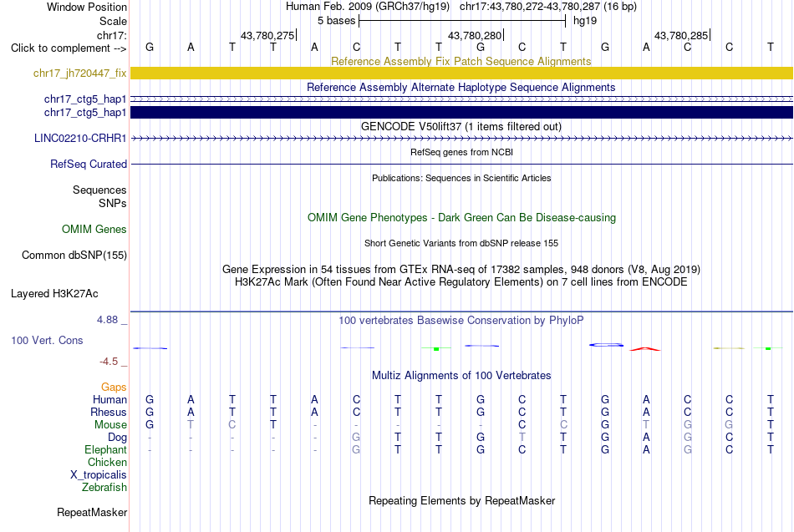
Task: Click the 43,780,280 position marker
Action: coord(475,35)
